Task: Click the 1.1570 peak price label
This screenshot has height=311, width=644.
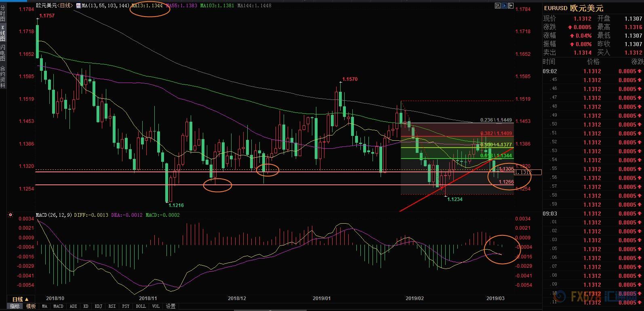Action: pyautogui.click(x=350, y=79)
